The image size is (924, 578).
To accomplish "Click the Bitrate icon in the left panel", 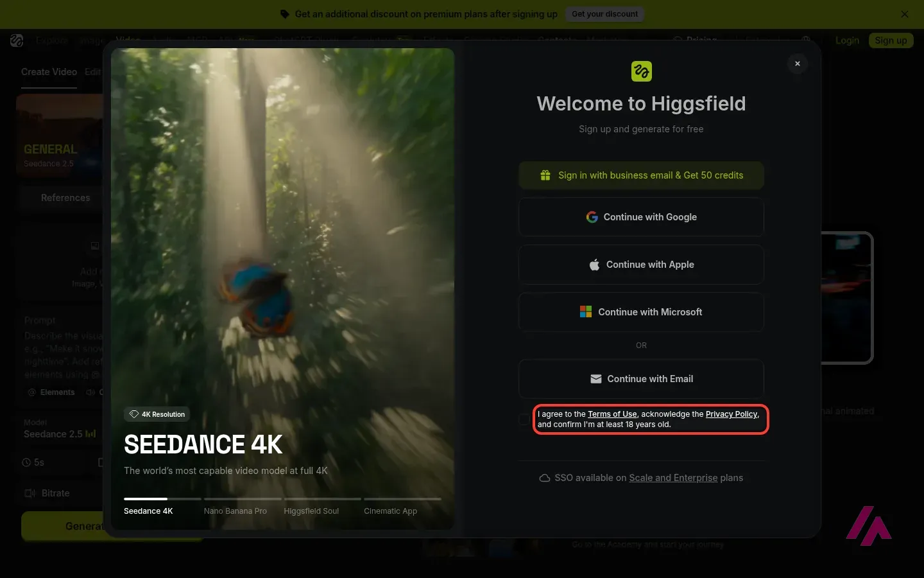I will pos(30,493).
